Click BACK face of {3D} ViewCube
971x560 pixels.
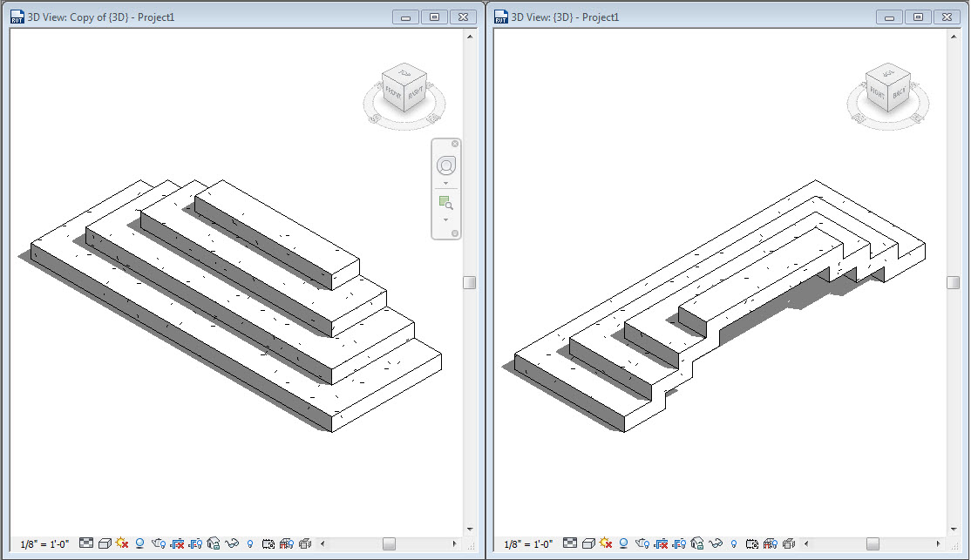900,93
